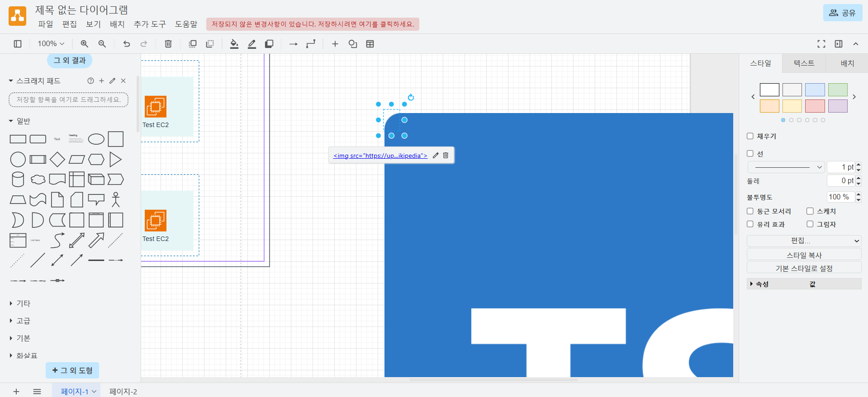Toggle the shadow toolbar icon
The image size is (868, 397).
point(269,44)
